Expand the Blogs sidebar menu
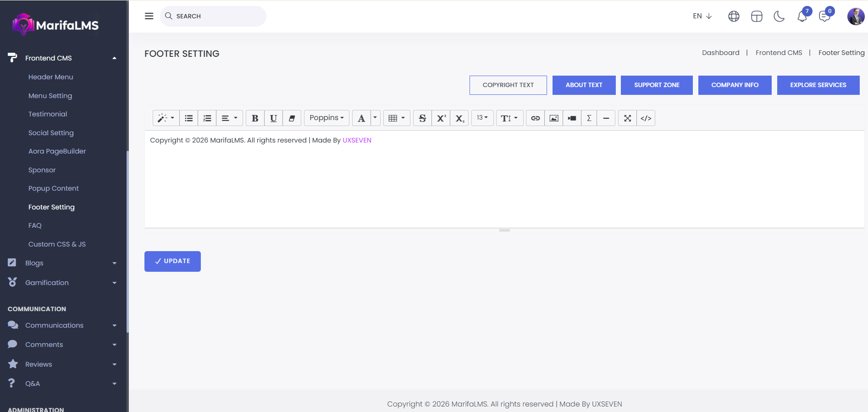 click(x=62, y=263)
